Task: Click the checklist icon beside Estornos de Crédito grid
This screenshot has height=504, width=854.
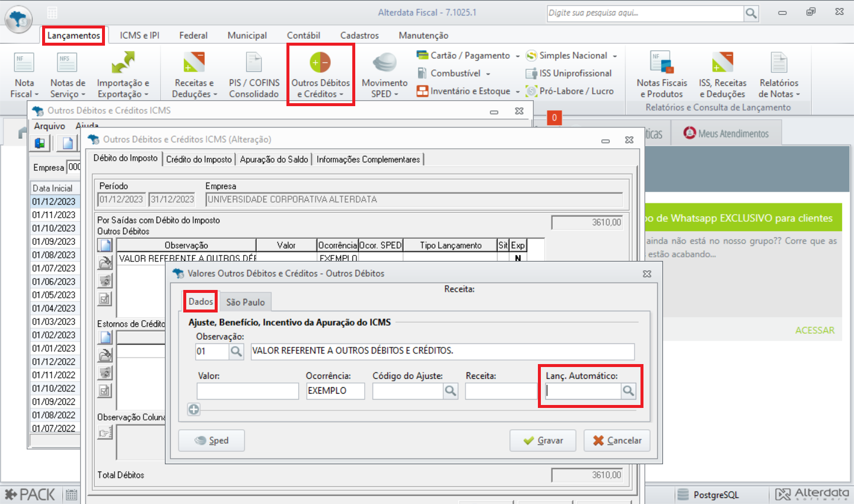Action: tap(106, 391)
